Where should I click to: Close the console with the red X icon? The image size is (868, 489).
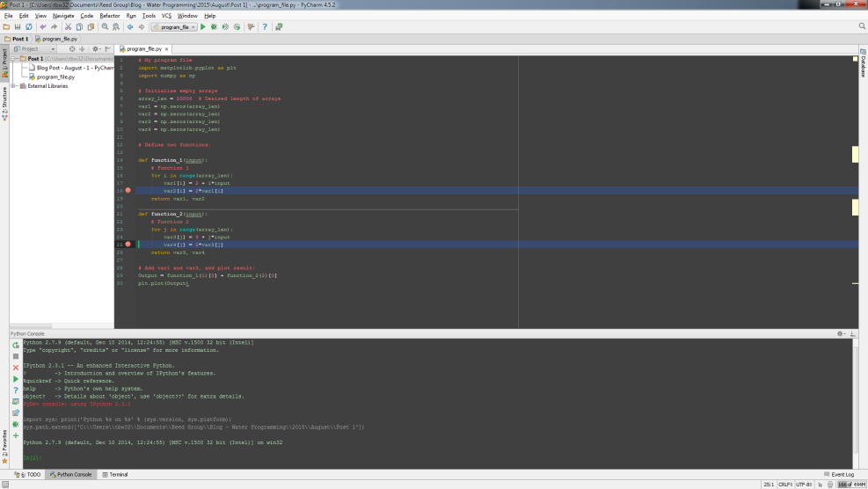16,368
